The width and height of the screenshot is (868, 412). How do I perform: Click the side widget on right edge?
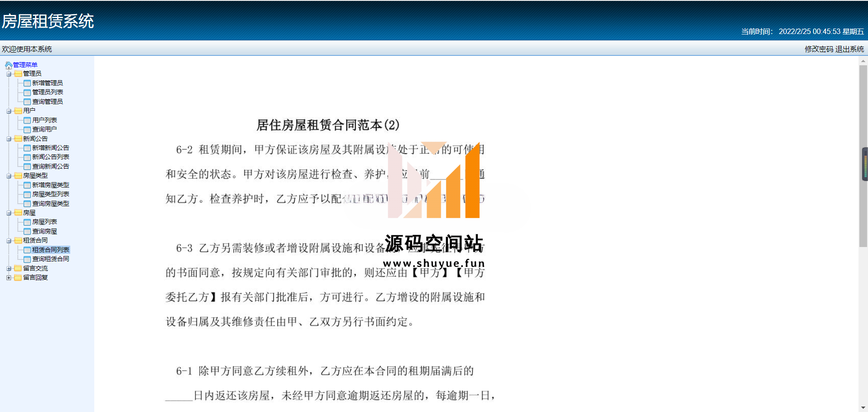865,164
